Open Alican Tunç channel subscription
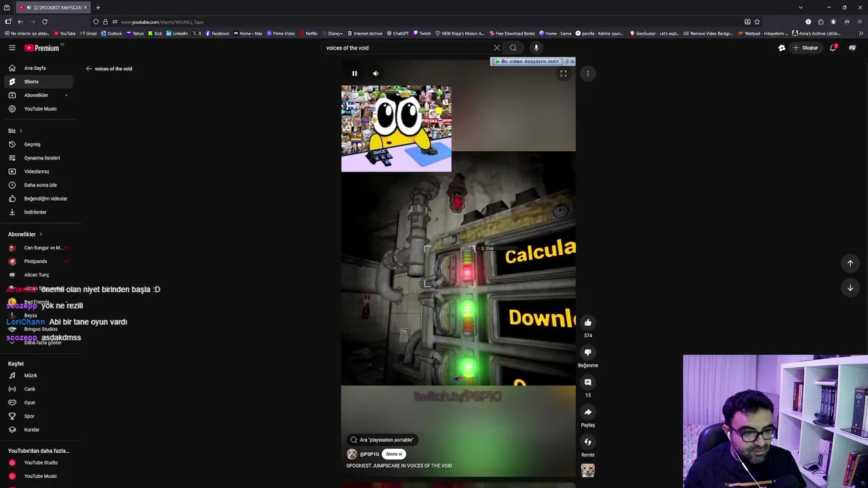The width and height of the screenshot is (868, 488). pos(39,274)
